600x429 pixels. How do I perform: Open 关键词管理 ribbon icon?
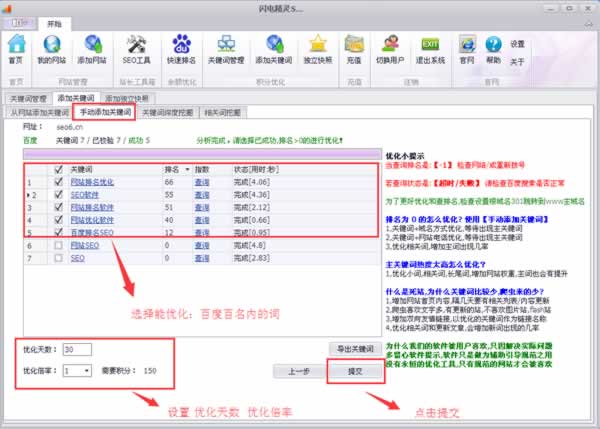point(226,46)
